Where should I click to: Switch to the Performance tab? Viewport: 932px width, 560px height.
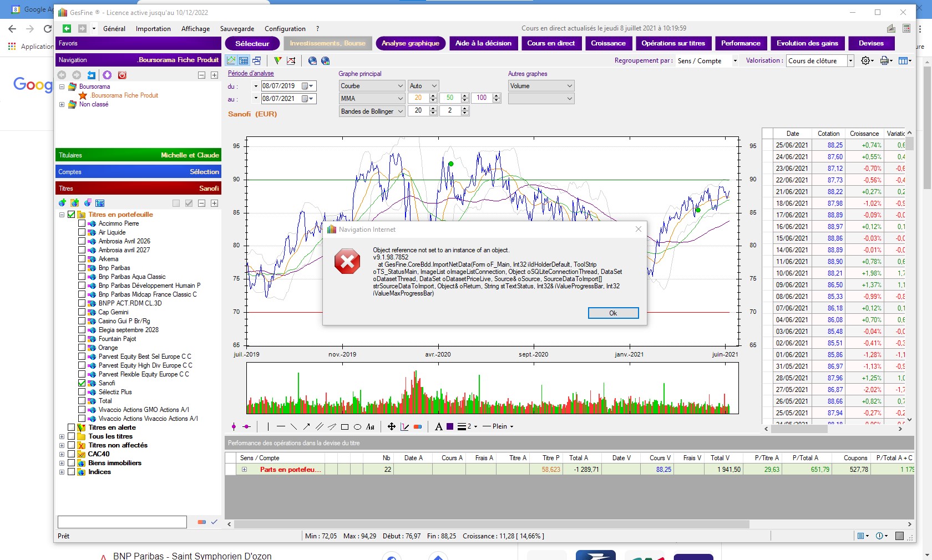740,43
